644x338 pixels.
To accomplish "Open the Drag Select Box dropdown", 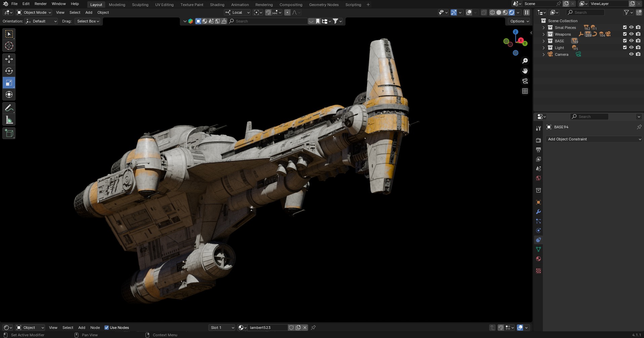I will (x=88, y=21).
